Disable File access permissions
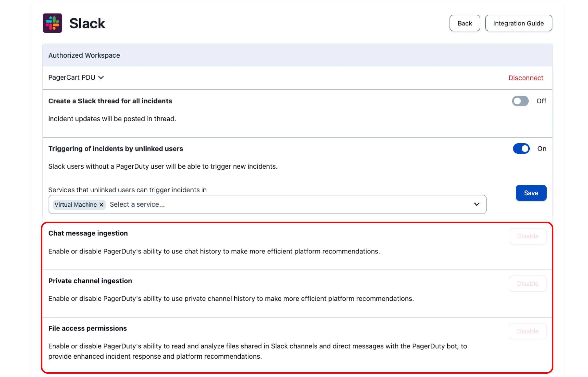The width and height of the screenshot is (588, 377). click(x=528, y=331)
